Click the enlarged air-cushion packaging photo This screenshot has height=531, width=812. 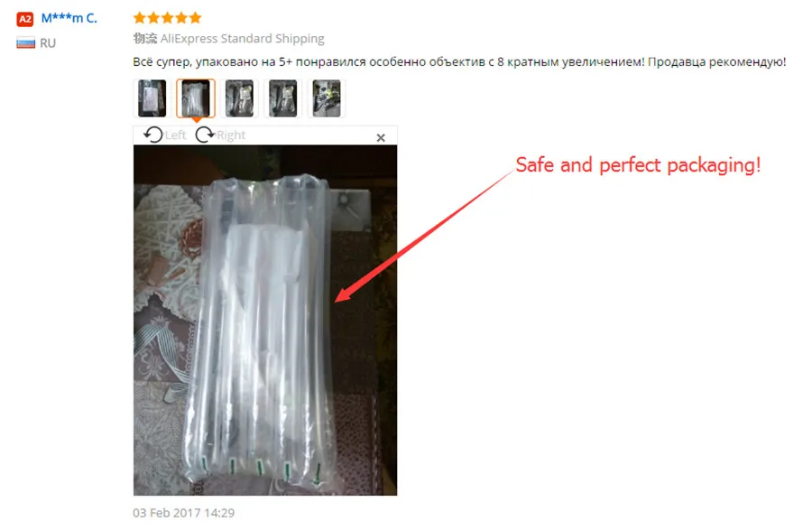(265, 320)
